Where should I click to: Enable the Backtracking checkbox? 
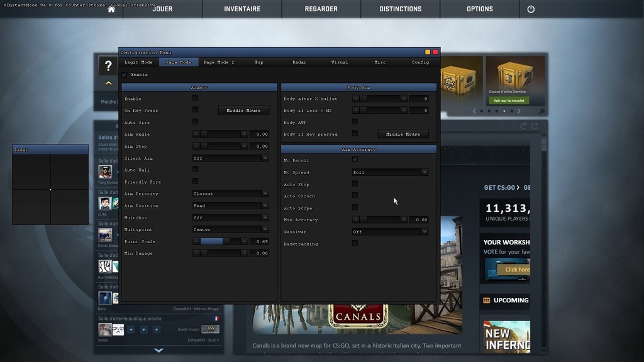[x=355, y=243]
